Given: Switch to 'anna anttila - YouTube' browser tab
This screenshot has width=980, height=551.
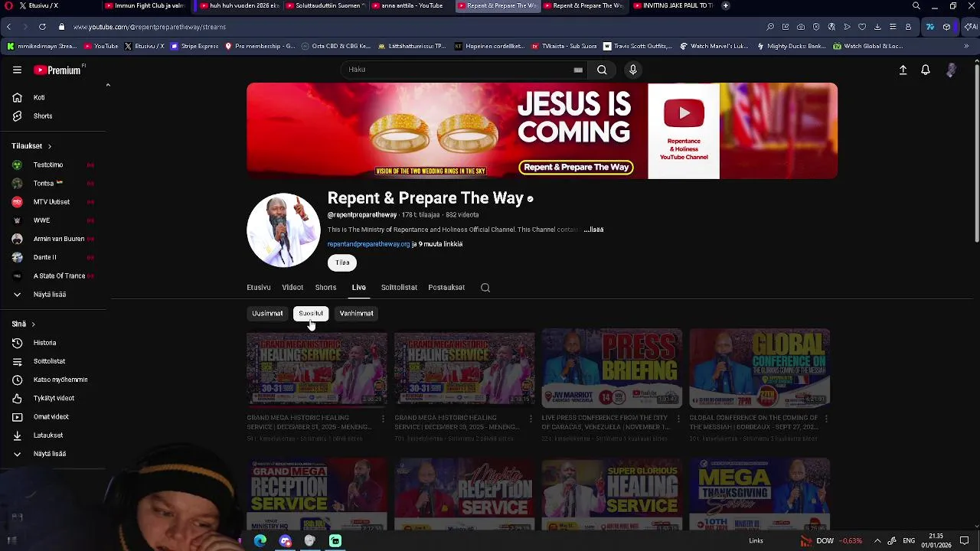Looking at the screenshot, I should [413, 6].
